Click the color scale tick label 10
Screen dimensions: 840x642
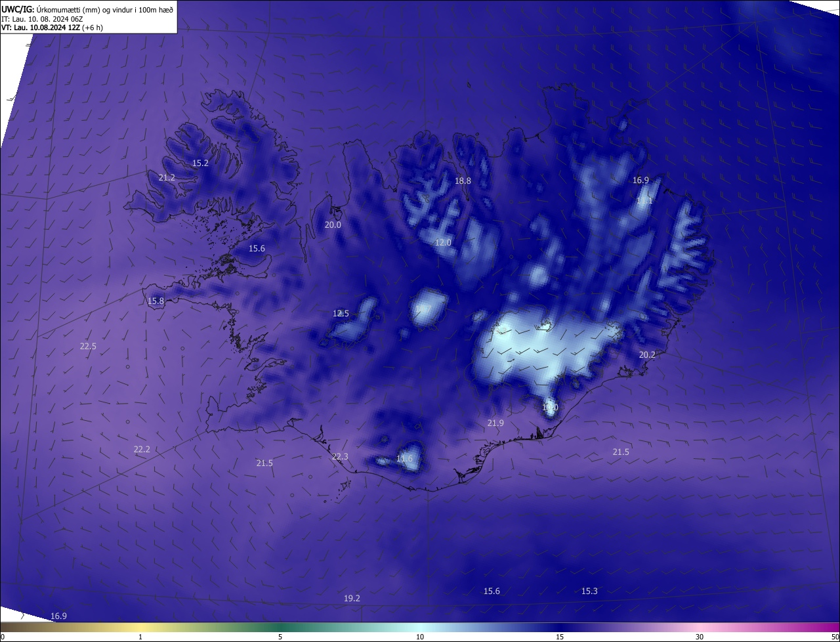pos(420,637)
